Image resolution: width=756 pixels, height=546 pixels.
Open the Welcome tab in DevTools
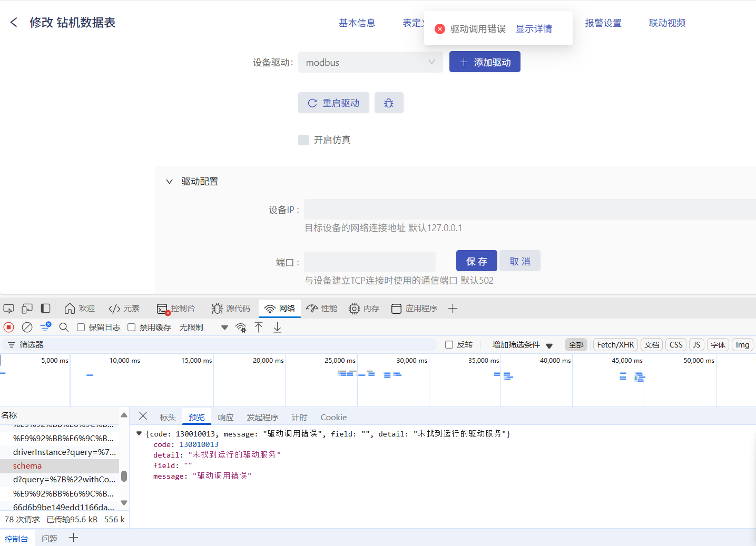tap(80, 309)
